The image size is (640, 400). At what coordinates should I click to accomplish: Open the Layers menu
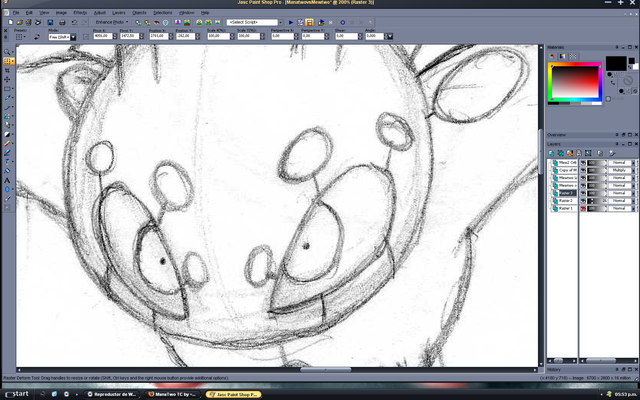[119, 13]
